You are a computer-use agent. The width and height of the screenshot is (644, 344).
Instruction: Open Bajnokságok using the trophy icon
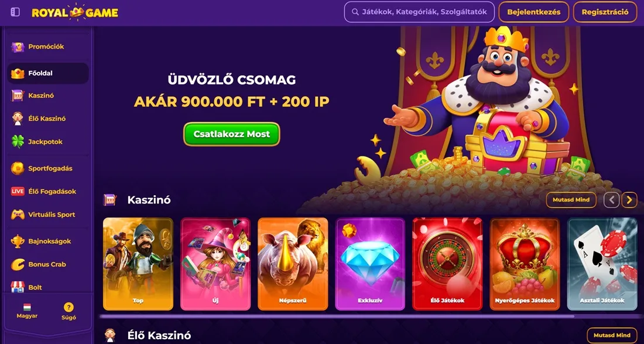(18, 241)
